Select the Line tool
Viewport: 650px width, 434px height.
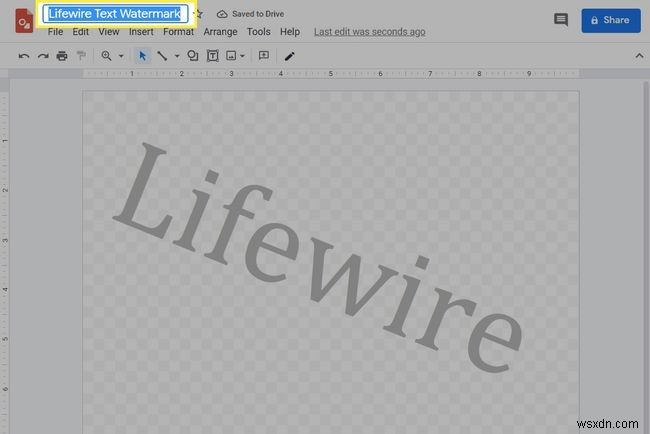click(x=162, y=56)
